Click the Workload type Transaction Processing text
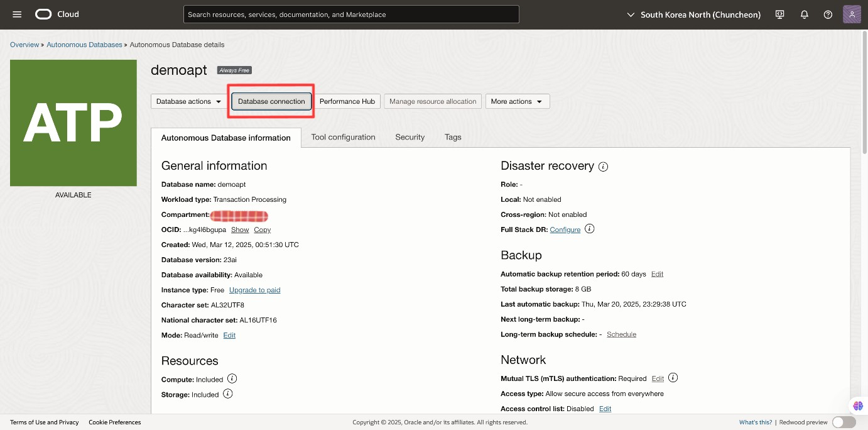868x430 pixels. point(224,199)
